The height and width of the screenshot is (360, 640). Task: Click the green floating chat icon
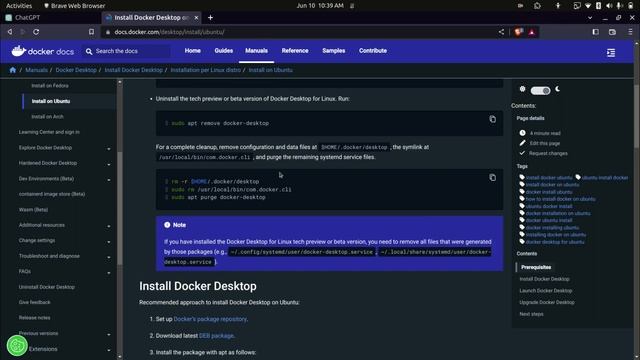pos(17,346)
